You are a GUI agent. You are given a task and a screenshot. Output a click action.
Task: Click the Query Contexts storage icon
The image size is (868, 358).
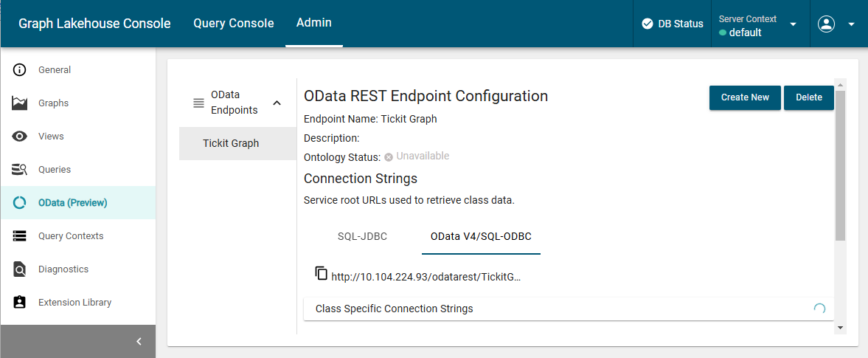[20, 236]
